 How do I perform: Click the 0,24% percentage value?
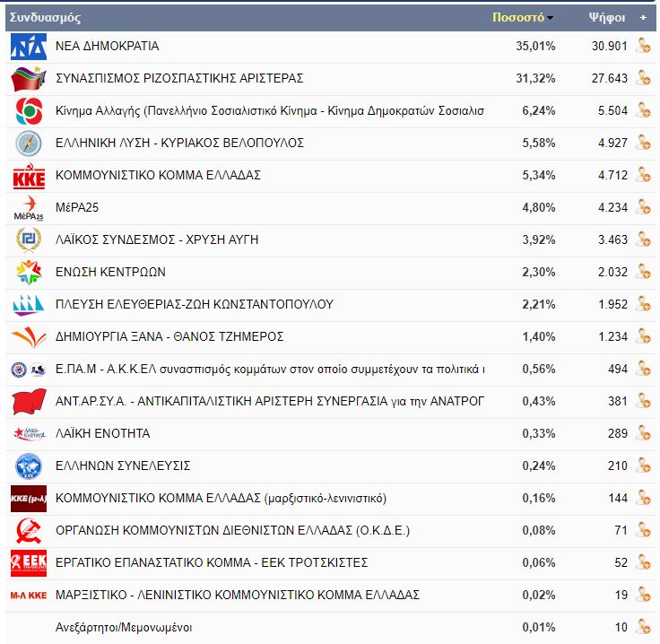(x=539, y=466)
